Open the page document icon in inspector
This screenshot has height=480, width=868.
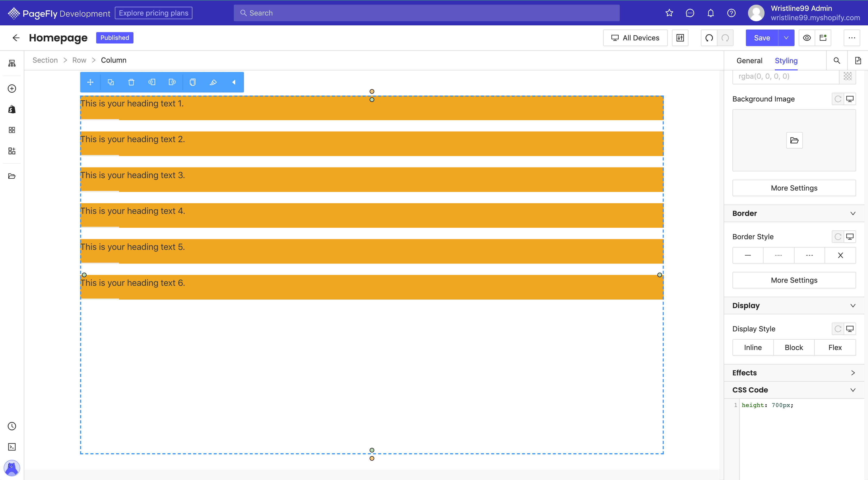point(858,61)
